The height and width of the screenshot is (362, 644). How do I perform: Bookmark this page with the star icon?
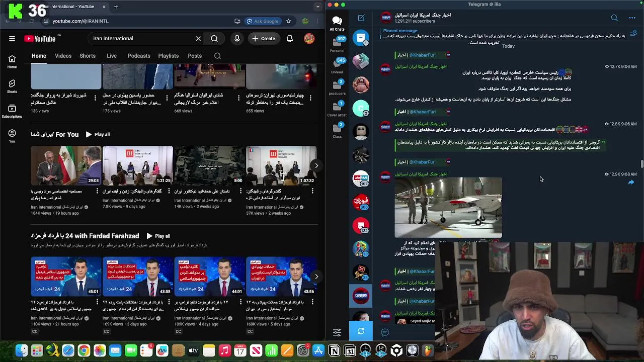(x=288, y=21)
